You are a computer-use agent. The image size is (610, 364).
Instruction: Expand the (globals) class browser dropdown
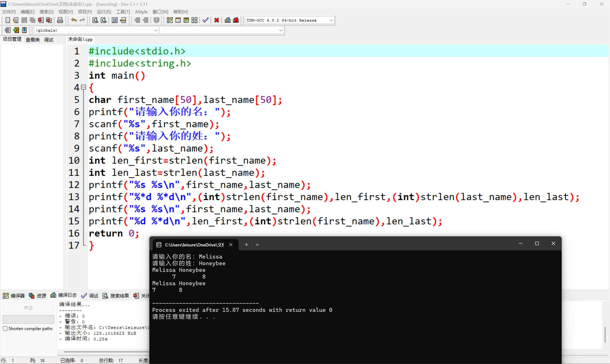(x=156, y=30)
